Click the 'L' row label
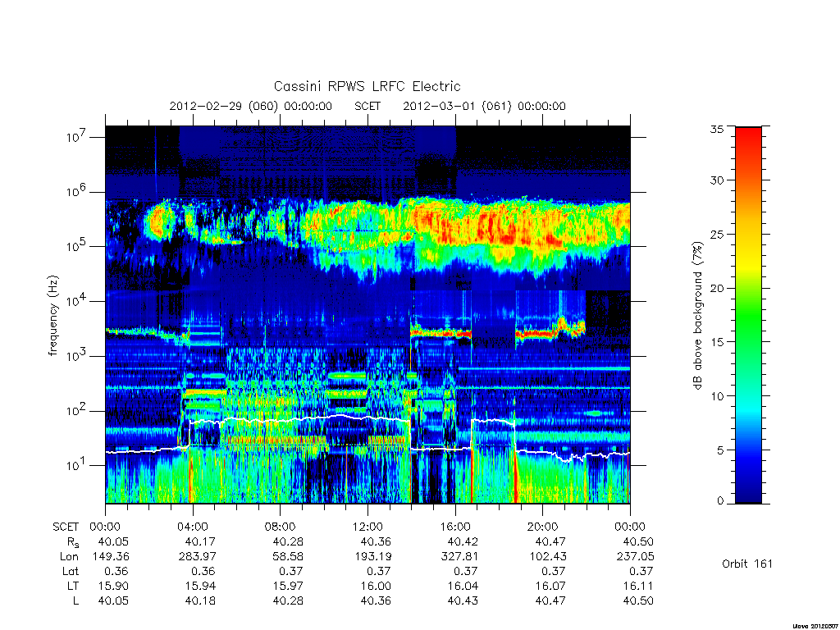This screenshot has width=840, height=630. (75, 601)
